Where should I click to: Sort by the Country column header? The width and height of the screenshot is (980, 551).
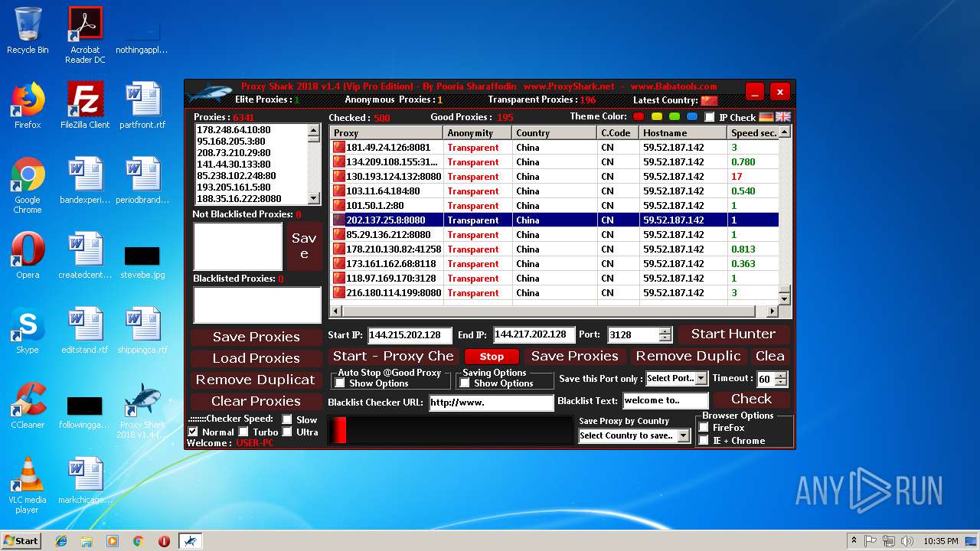coord(554,133)
